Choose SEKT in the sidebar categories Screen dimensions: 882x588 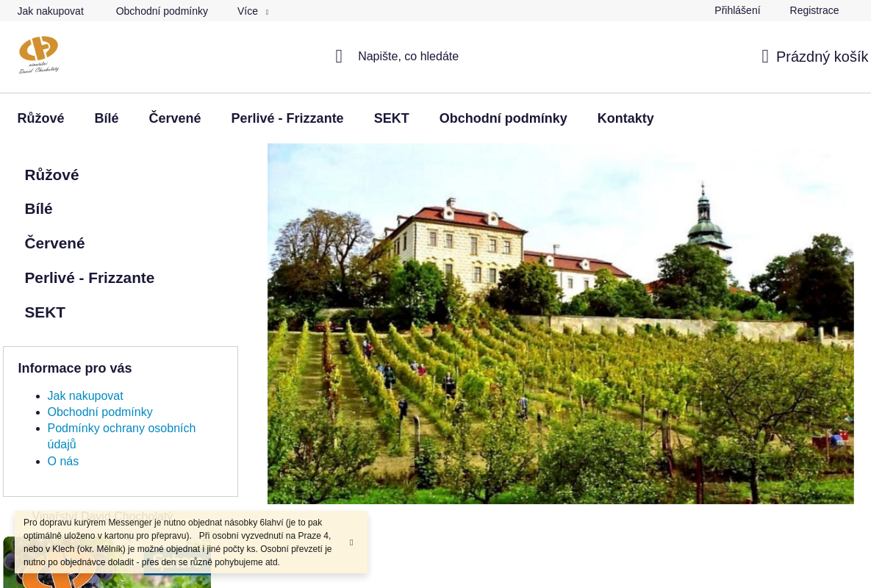[45, 312]
